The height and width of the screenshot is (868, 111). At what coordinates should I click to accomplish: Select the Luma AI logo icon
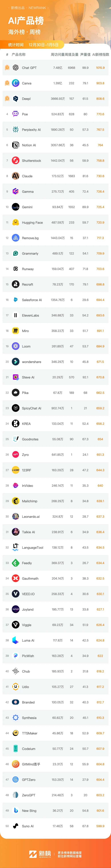[x=15, y=640]
